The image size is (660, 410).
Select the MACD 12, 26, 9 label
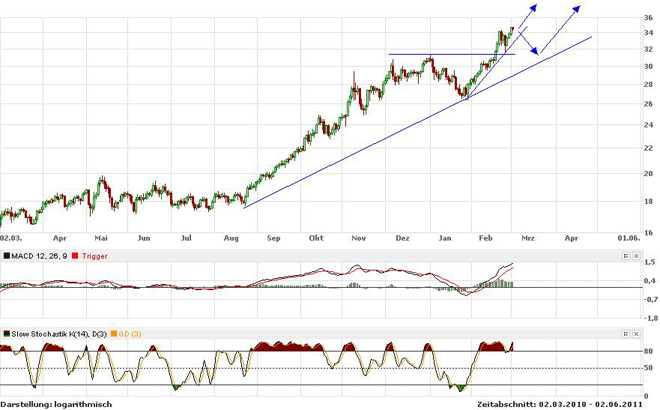point(36,257)
